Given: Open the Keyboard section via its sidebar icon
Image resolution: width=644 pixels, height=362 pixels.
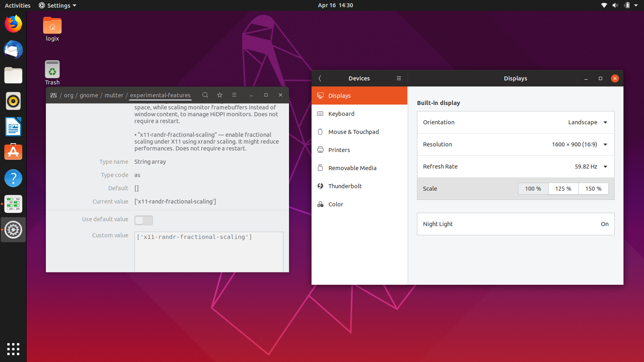Looking at the screenshot, I should click(x=320, y=113).
